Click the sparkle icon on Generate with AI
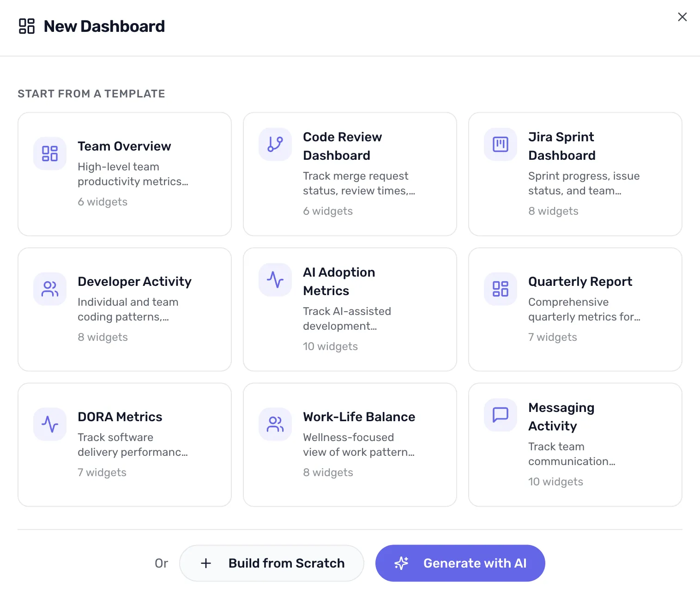 tap(401, 563)
